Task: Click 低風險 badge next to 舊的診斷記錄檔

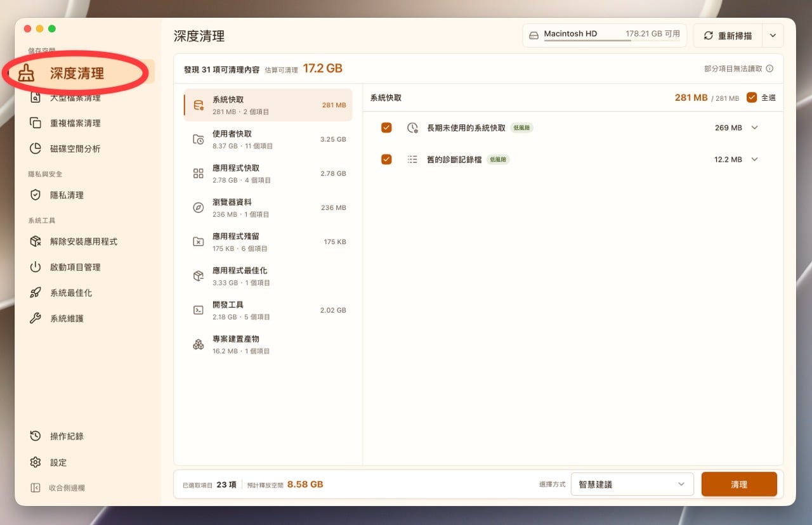Action: click(x=498, y=160)
